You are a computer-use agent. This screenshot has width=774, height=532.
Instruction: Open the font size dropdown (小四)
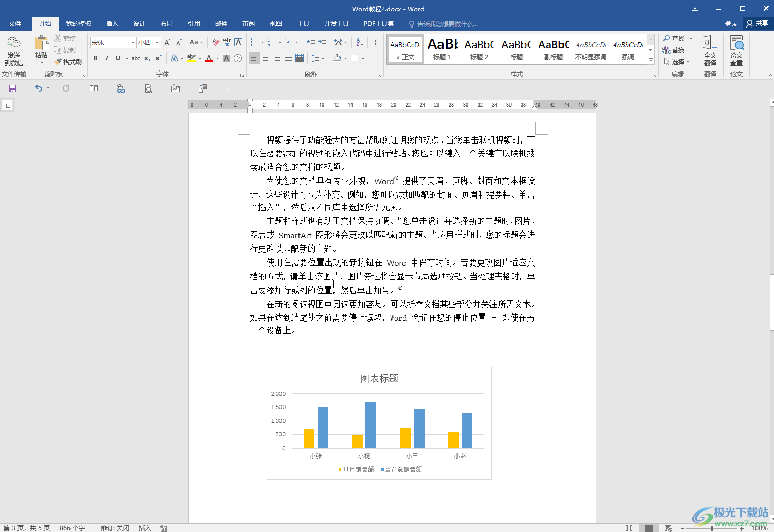(157, 42)
